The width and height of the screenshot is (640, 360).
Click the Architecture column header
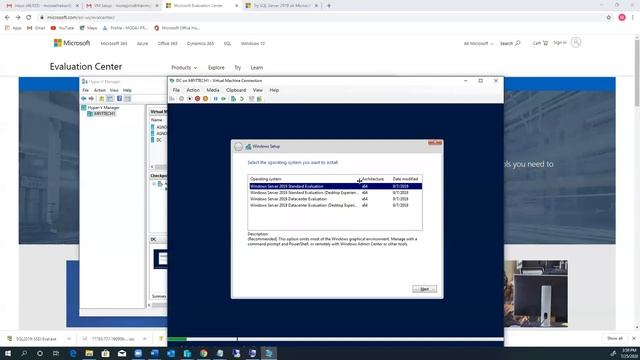[x=374, y=179]
